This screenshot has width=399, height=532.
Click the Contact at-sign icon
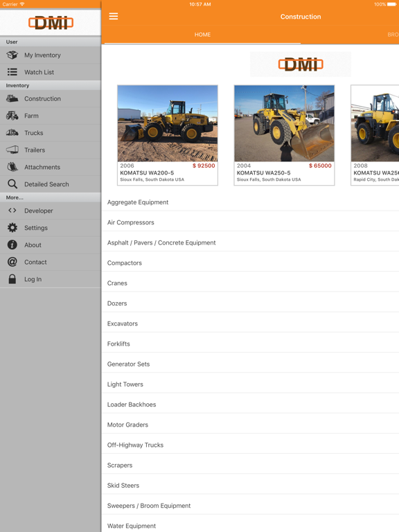pyautogui.click(x=12, y=262)
